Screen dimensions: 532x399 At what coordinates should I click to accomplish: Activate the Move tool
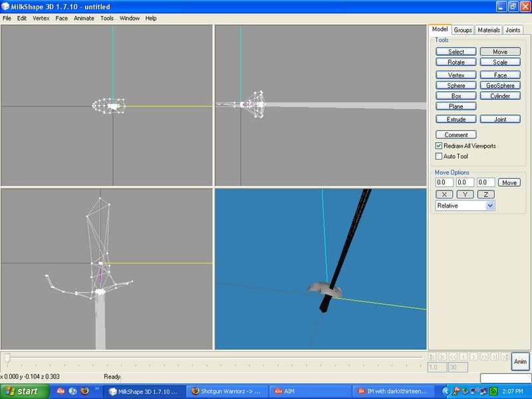(x=500, y=52)
